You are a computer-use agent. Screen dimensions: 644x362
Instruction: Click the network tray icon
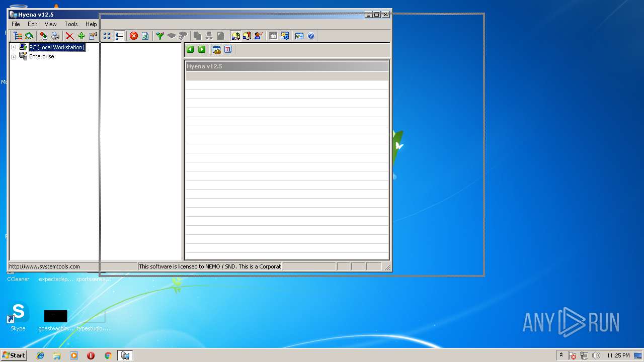pos(584,355)
